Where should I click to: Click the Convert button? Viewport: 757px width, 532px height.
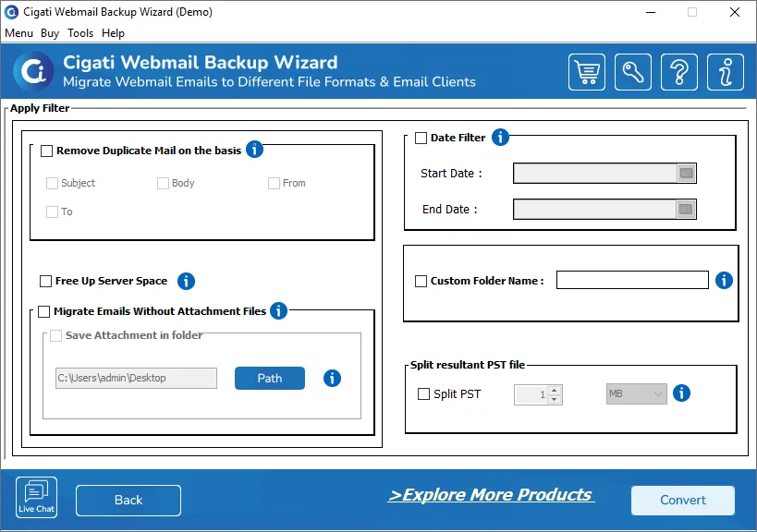pyautogui.click(x=683, y=501)
